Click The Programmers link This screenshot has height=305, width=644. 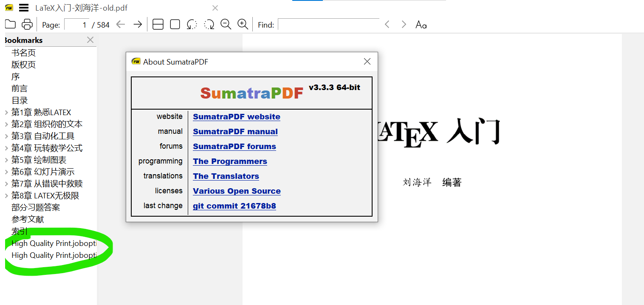pyautogui.click(x=230, y=161)
